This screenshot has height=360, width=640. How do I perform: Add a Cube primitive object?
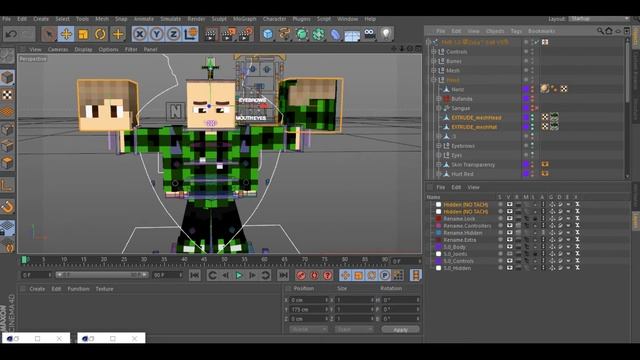click(x=268, y=34)
